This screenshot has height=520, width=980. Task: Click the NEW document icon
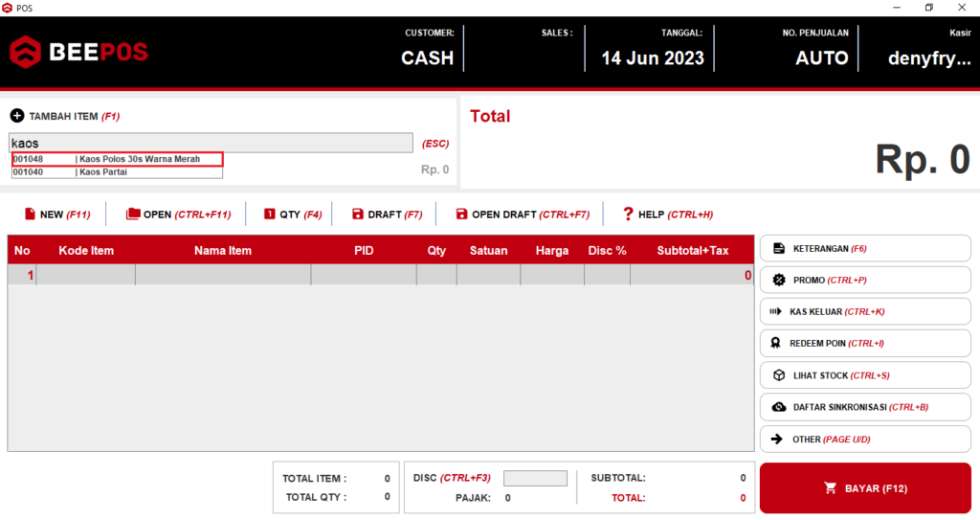30,214
